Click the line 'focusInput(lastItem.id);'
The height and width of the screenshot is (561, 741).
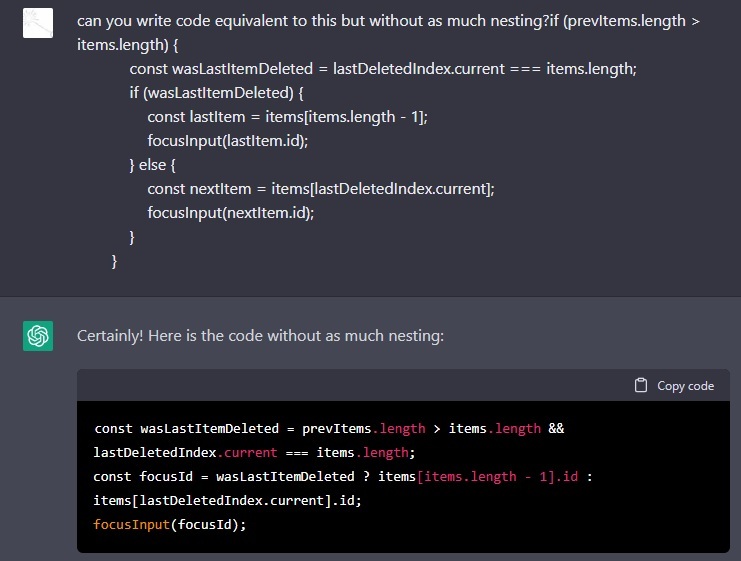(228, 141)
